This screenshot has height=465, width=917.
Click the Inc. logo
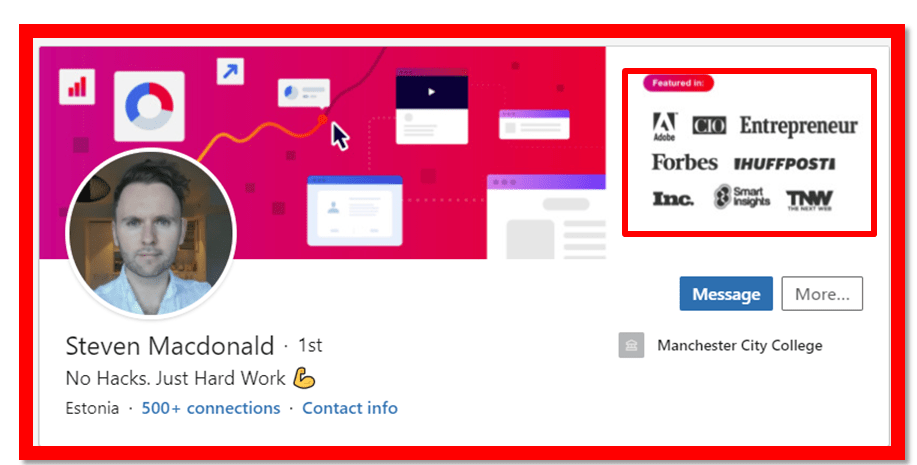click(x=673, y=199)
